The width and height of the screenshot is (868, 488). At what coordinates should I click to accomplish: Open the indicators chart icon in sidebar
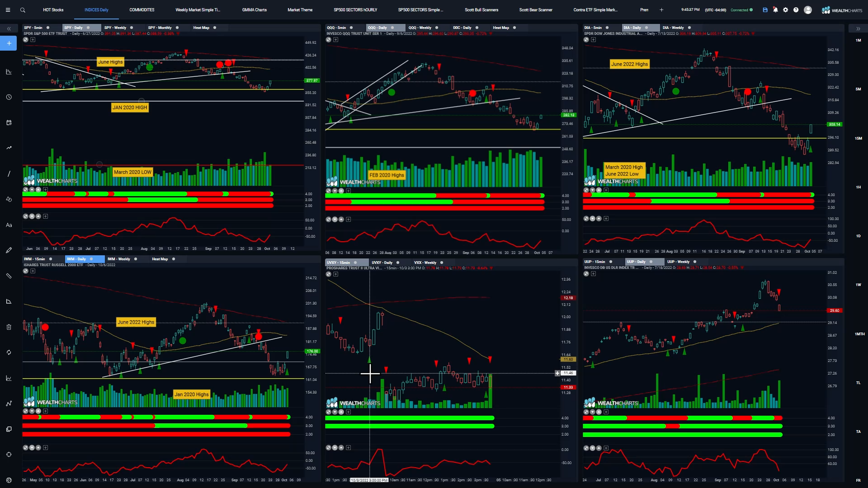(x=9, y=378)
